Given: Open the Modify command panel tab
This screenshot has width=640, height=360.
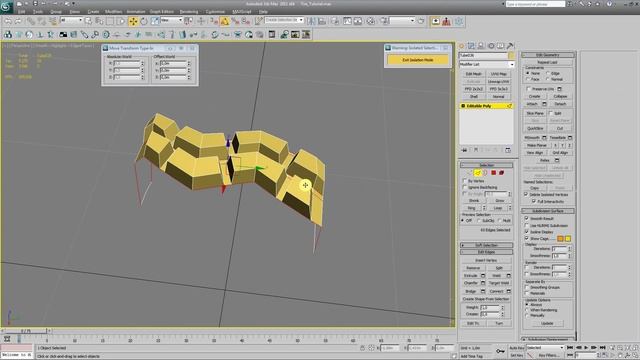Looking at the screenshot, I should [471, 46].
